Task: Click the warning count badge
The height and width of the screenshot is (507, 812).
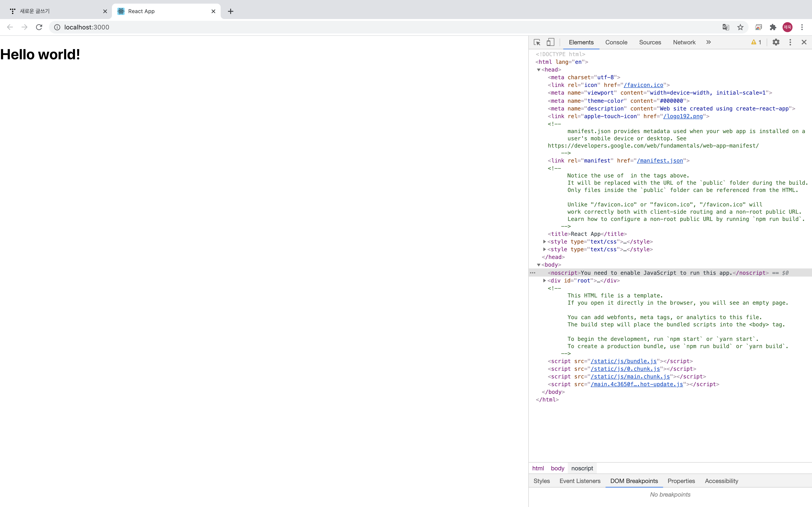Action: pos(756,42)
